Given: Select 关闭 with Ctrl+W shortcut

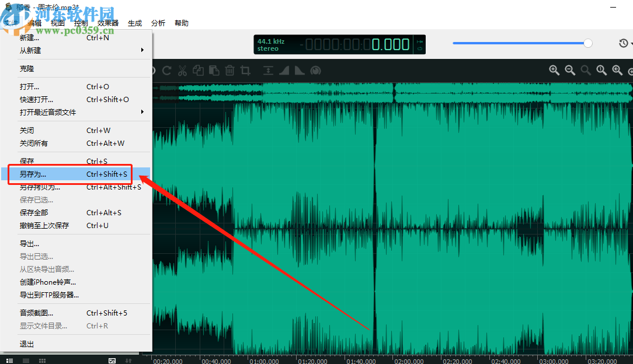Looking at the screenshot, I should (76, 131).
